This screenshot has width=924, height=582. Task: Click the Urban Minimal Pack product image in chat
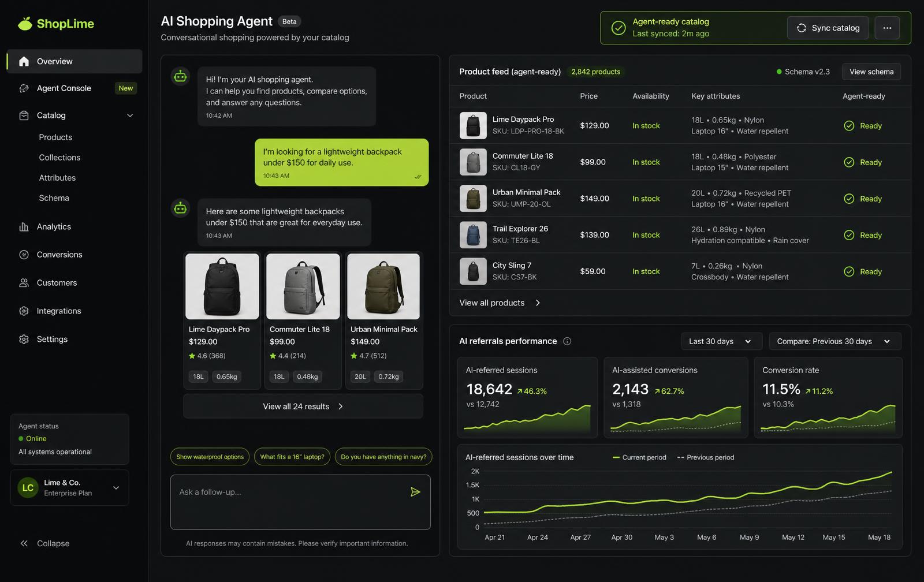tap(383, 286)
